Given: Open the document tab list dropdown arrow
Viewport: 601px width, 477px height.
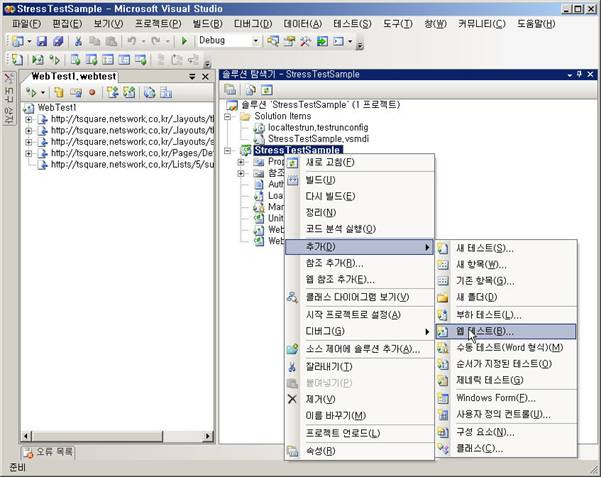Looking at the screenshot, I should click(192, 77).
